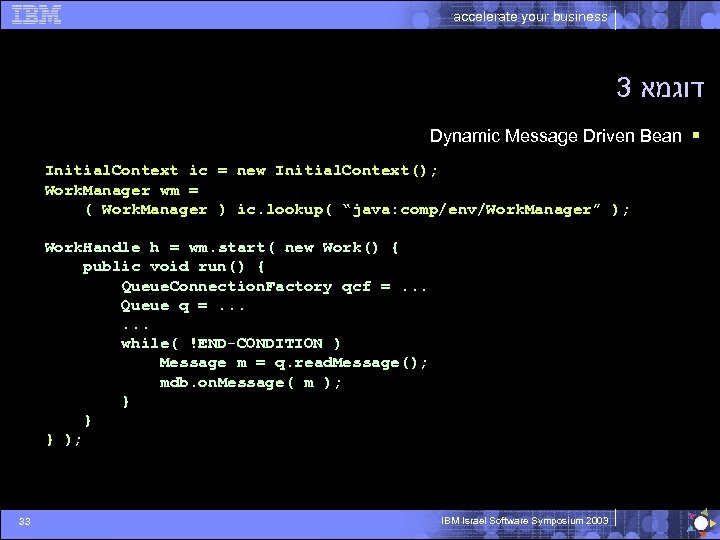Click the 'WorkHandle h = wm.start( new Work() {' line
This screenshot has width=720, height=540.
click(222, 248)
